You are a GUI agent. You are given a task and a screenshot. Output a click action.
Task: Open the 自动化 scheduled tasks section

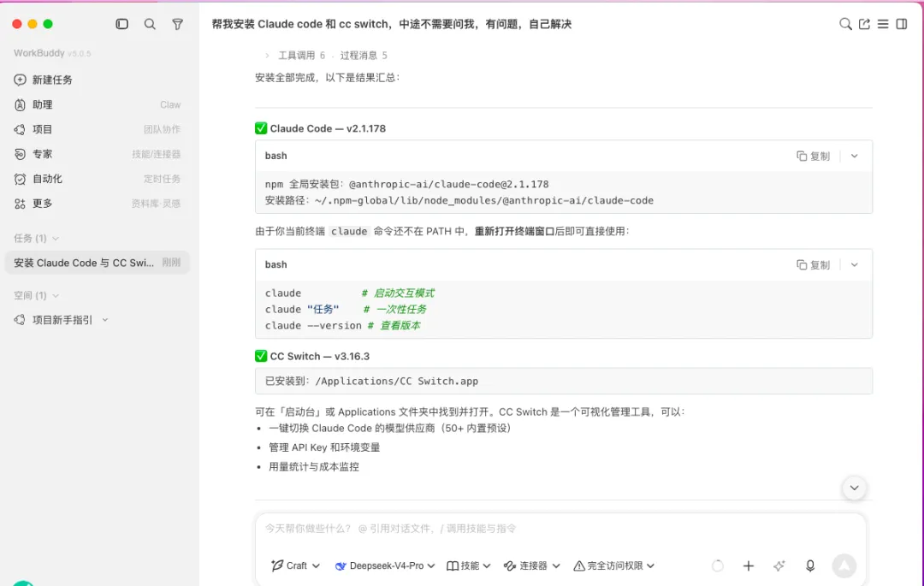point(98,179)
